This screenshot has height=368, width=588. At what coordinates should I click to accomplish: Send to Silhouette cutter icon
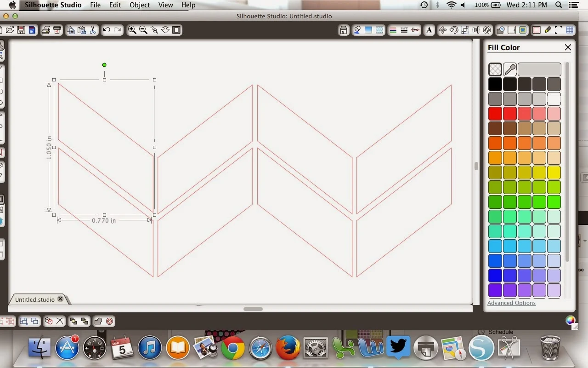(57, 30)
